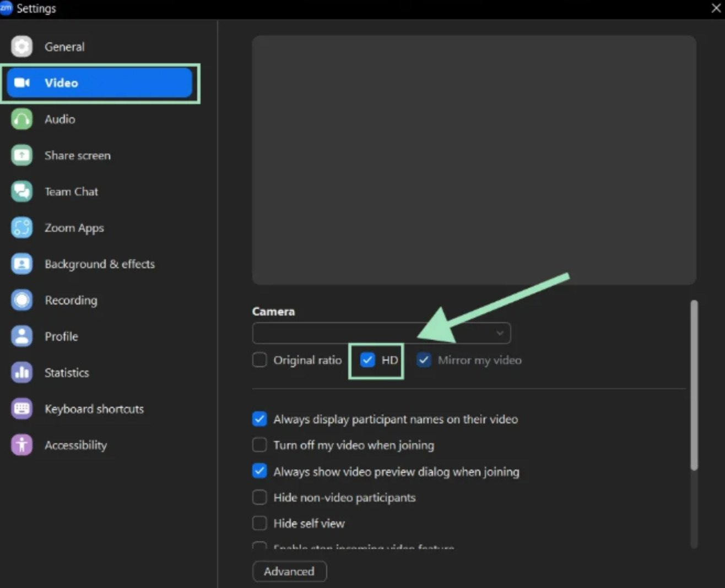Select the Background & effects icon
The width and height of the screenshot is (725, 588).
click(21, 264)
